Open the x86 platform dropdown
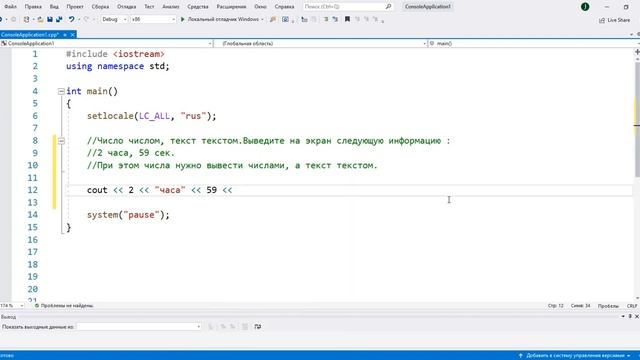Image resolution: width=640 pixels, height=360 pixels. click(x=153, y=19)
